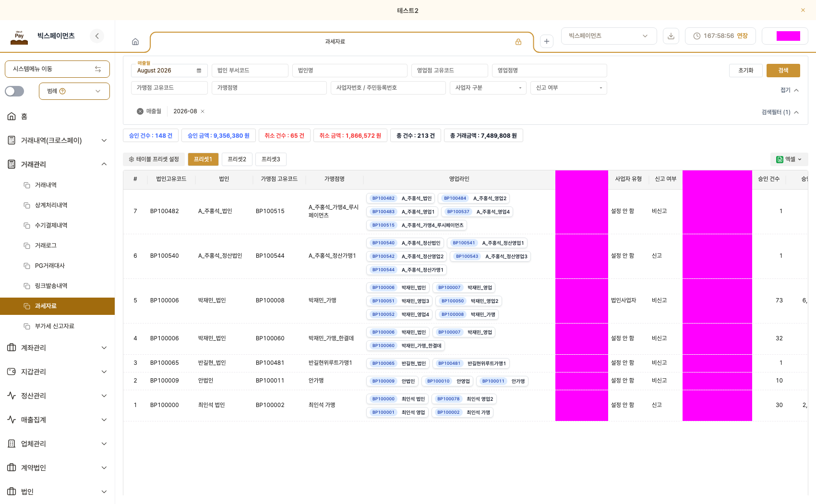The height and width of the screenshot is (504, 816).
Task: Collapse the sidebar with arrow icon
Action: pyautogui.click(x=97, y=36)
